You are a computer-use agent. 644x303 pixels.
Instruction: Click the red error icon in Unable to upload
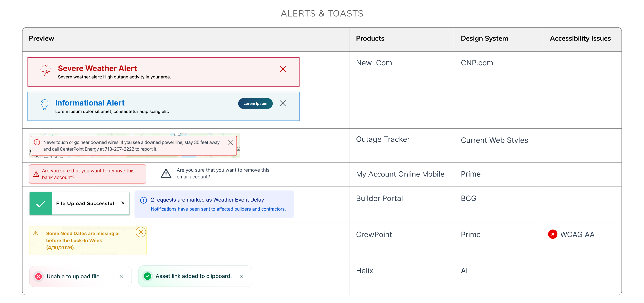click(38, 276)
